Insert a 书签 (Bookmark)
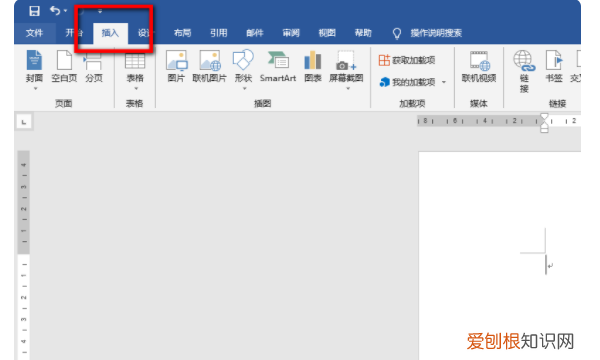The width and height of the screenshot is (600, 360). (x=554, y=66)
